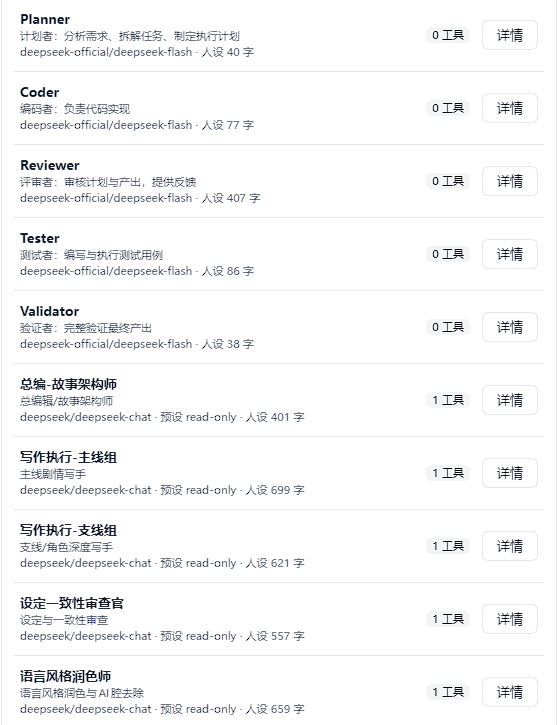The image size is (559, 725).
Task: Open Validator agent details
Action: (x=510, y=327)
